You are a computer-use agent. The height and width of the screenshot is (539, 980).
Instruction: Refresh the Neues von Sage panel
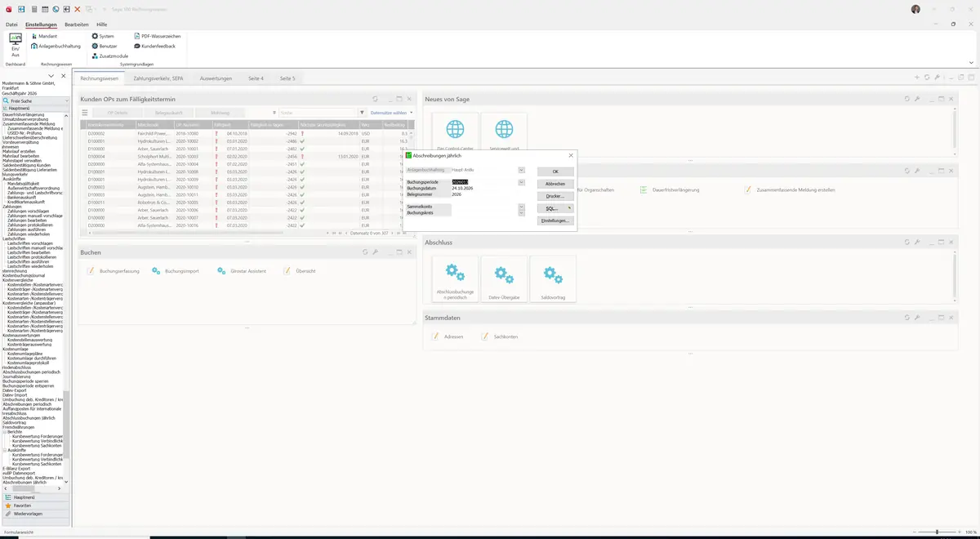[x=906, y=99]
